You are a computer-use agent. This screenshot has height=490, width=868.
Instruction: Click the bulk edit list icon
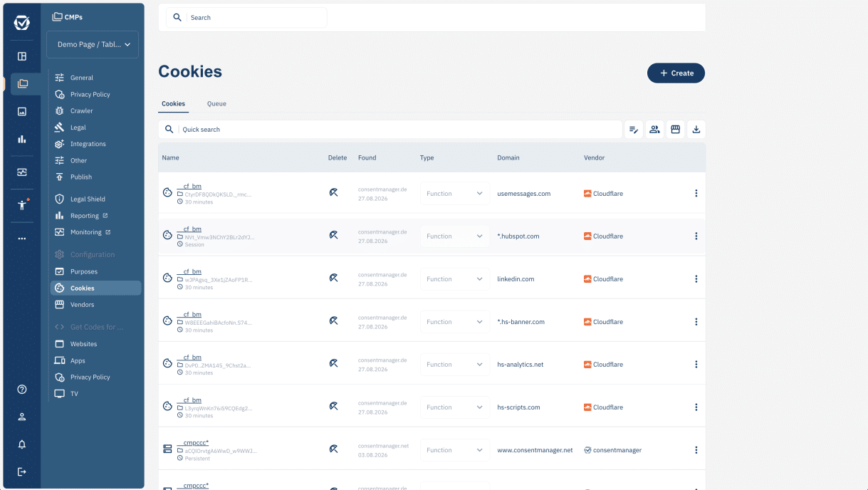coord(633,130)
